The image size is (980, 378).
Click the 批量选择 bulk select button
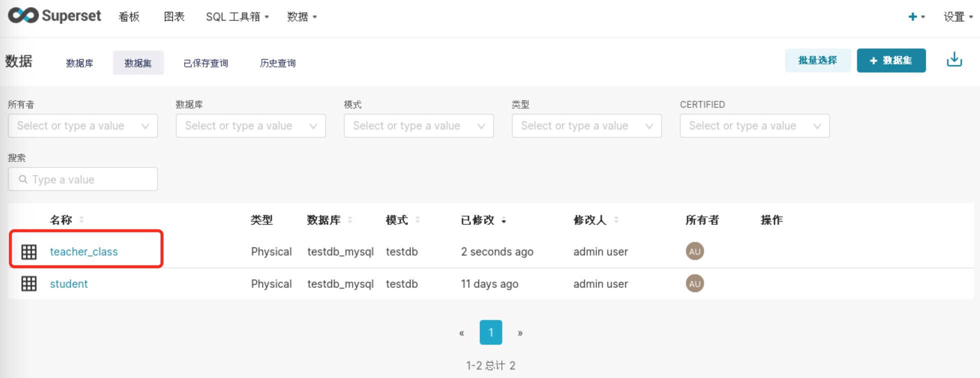pos(817,60)
